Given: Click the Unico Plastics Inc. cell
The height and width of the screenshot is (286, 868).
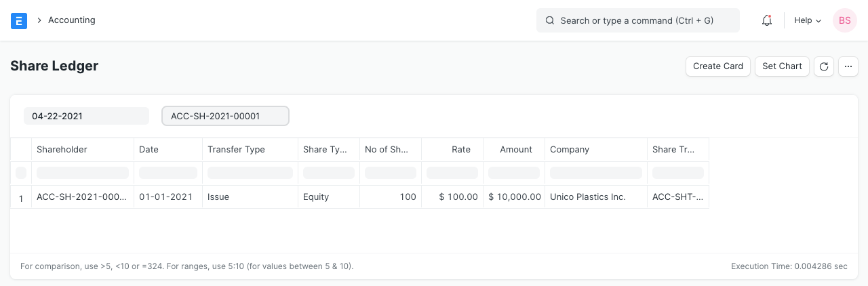Looking at the screenshot, I should point(587,197).
